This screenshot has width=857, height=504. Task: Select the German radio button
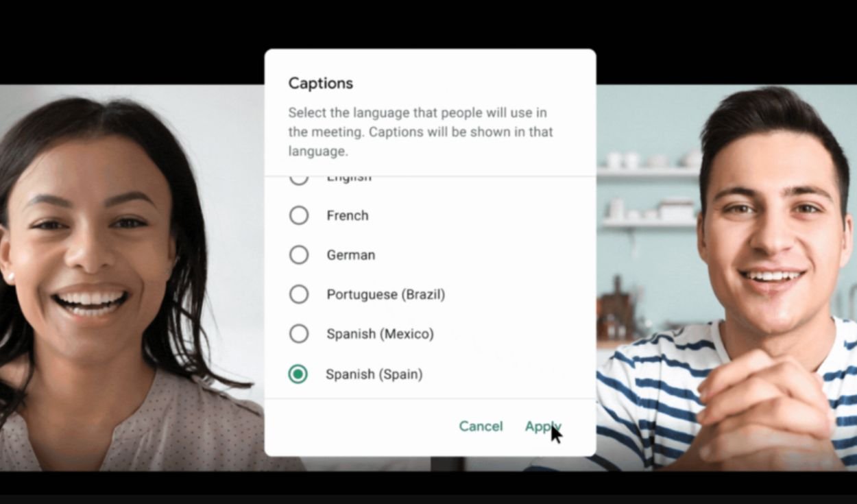(299, 255)
